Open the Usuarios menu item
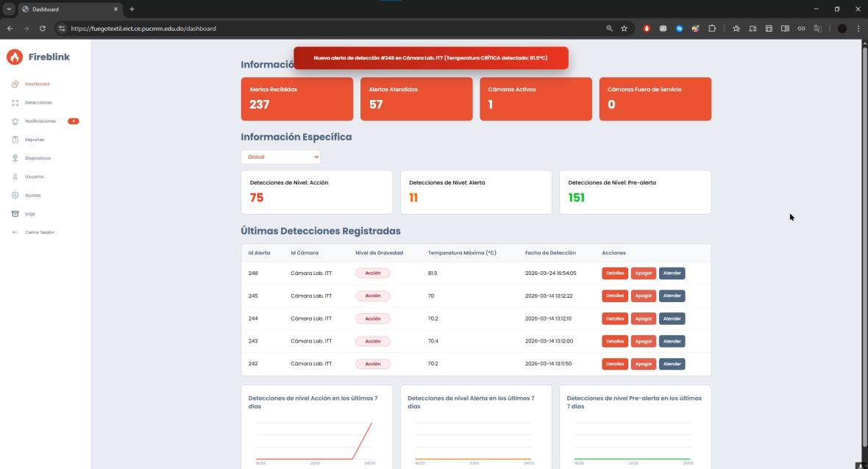The height and width of the screenshot is (469, 868). [35, 177]
